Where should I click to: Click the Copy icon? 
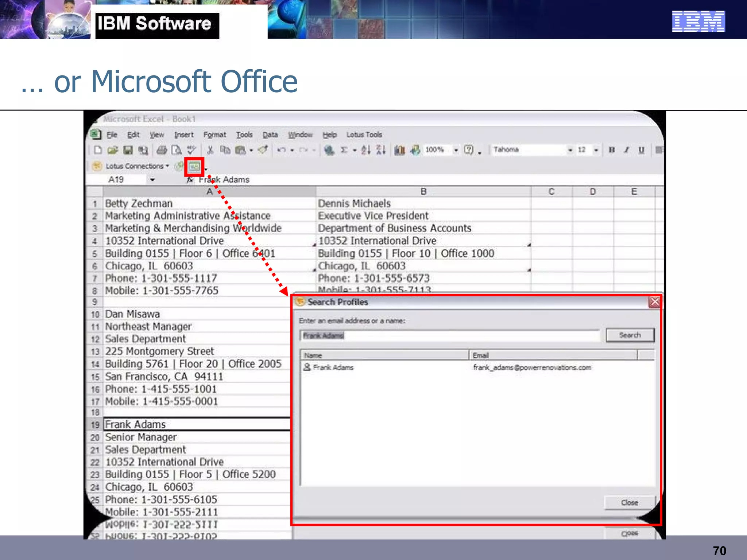pyautogui.click(x=225, y=150)
